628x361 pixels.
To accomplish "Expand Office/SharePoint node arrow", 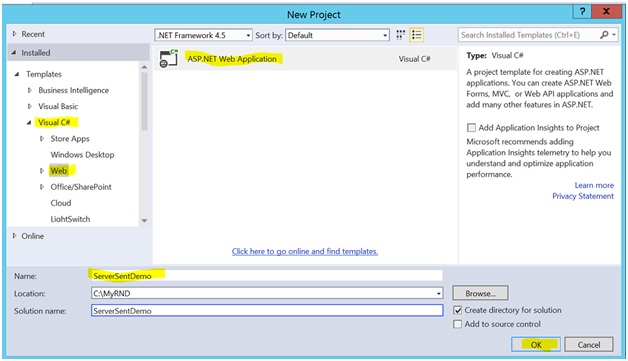I will click(x=42, y=187).
